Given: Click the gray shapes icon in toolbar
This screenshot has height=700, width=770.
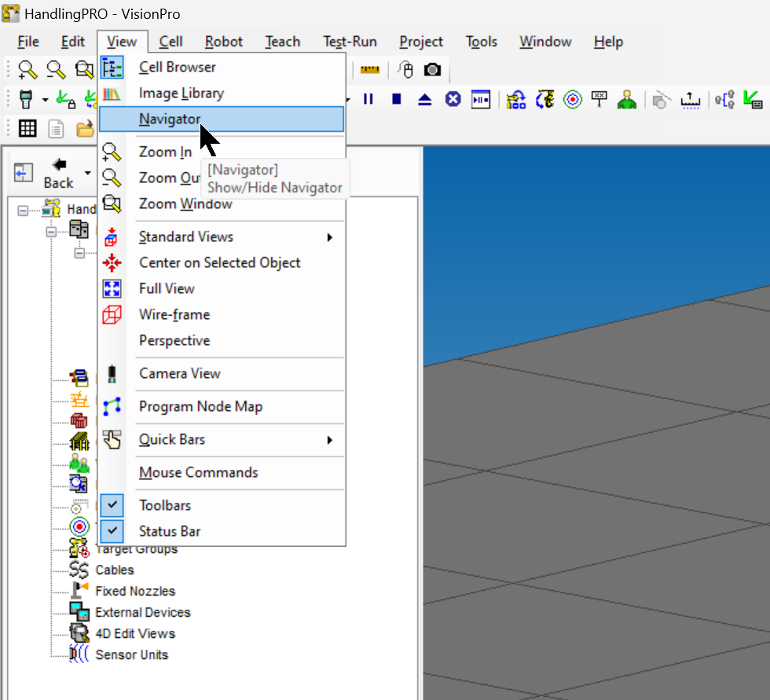Looking at the screenshot, I should tap(661, 100).
